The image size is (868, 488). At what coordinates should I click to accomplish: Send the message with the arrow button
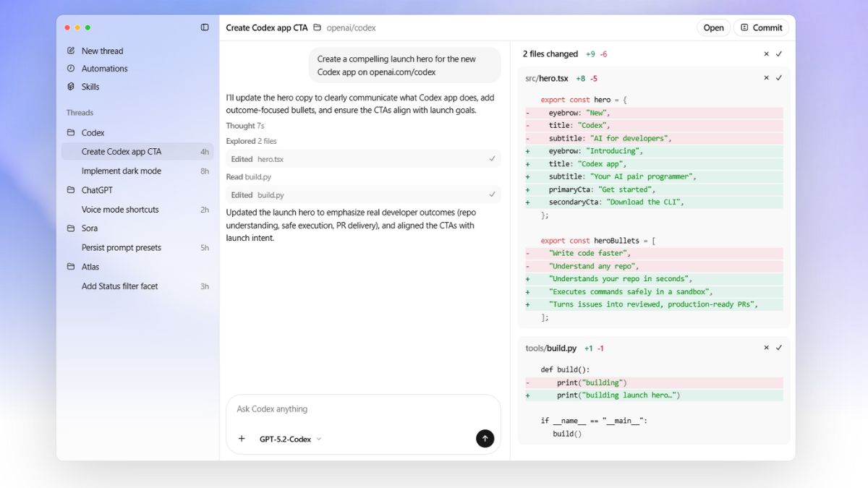[x=485, y=438]
